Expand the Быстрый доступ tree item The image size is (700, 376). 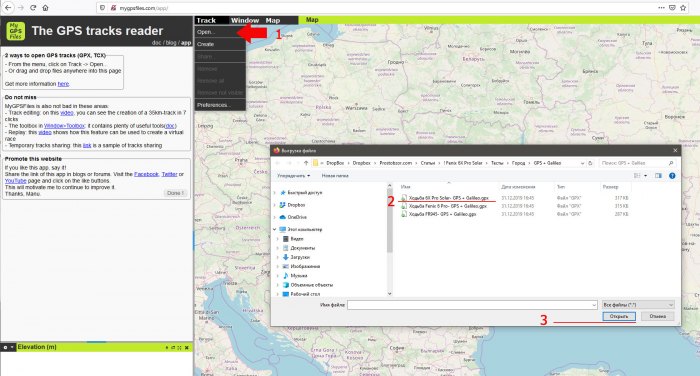275,193
